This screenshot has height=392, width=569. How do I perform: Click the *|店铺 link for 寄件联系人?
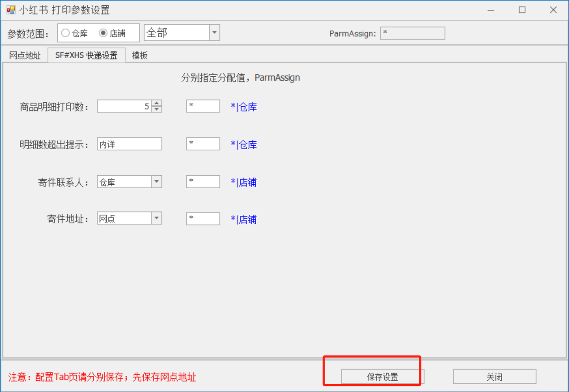pyautogui.click(x=243, y=183)
